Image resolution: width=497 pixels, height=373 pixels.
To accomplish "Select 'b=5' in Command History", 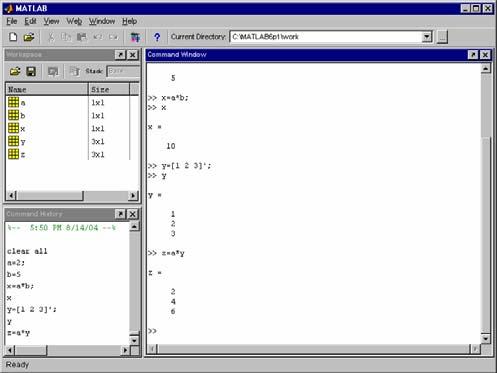I will pyautogui.click(x=14, y=274).
